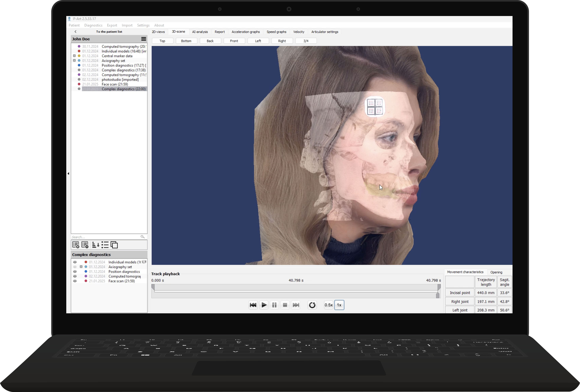This screenshot has height=392, width=580.
Task: Click the search magnifier icon
Action: click(x=142, y=237)
